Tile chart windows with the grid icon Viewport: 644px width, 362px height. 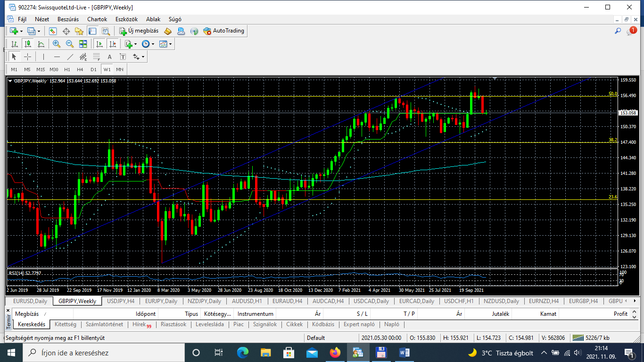click(x=83, y=44)
